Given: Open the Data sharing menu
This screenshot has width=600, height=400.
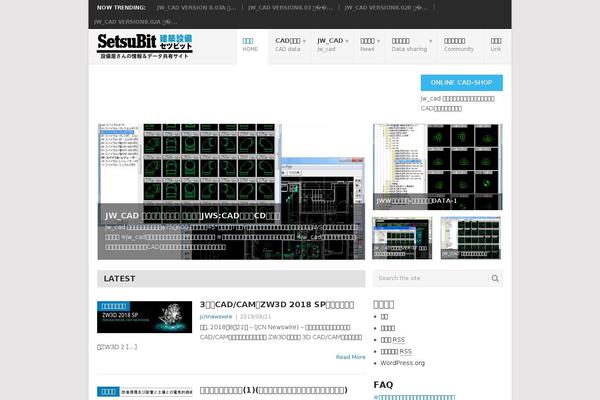Looking at the screenshot, I should pos(409,45).
